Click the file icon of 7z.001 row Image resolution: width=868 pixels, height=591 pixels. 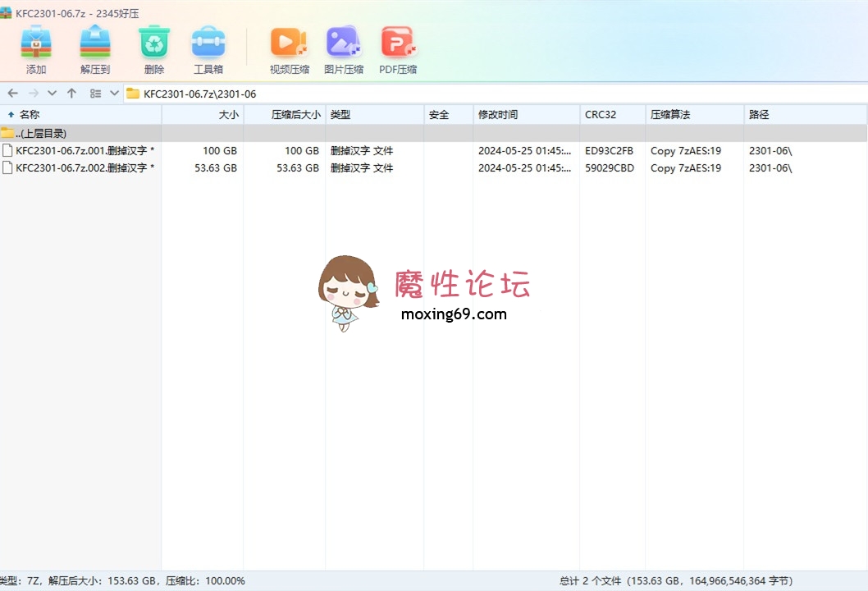click(7, 151)
